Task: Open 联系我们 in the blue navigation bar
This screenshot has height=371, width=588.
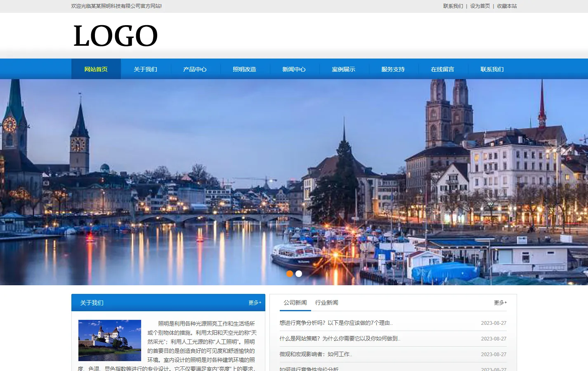Action: click(492, 69)
